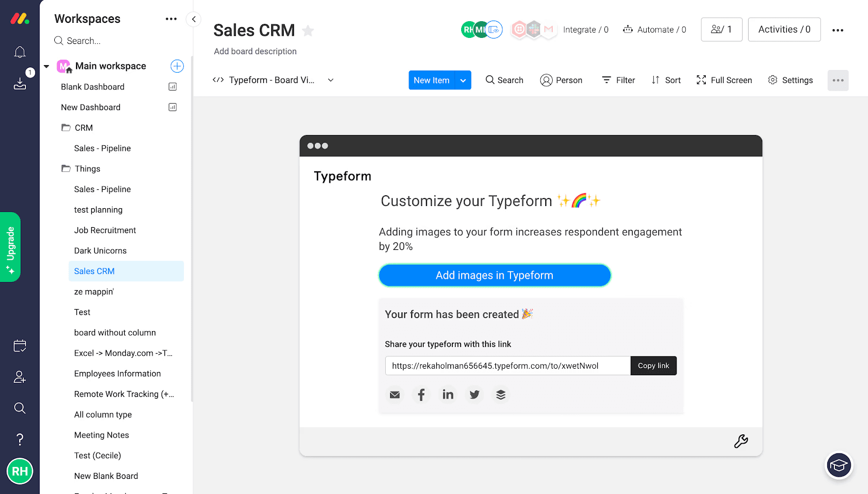Open the search everything magnifier in left rail

[x=20, y=408]
